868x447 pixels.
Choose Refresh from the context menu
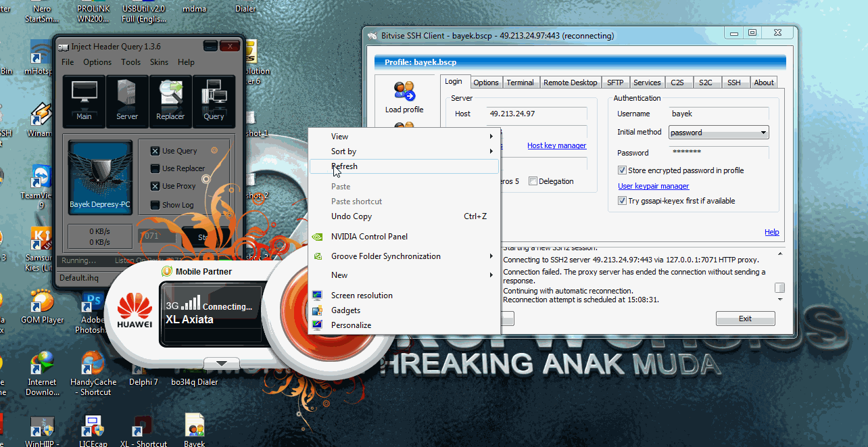click(404, 166)
